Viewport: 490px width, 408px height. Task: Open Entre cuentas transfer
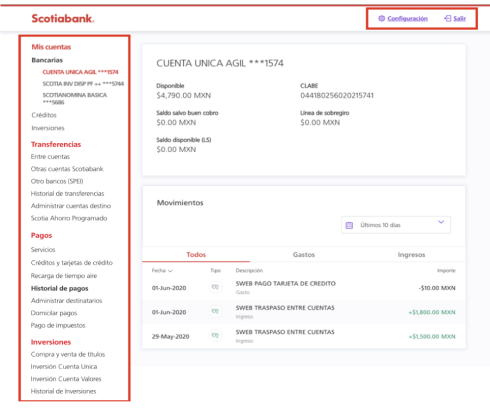pyautogui.click(x=50, y=157)
